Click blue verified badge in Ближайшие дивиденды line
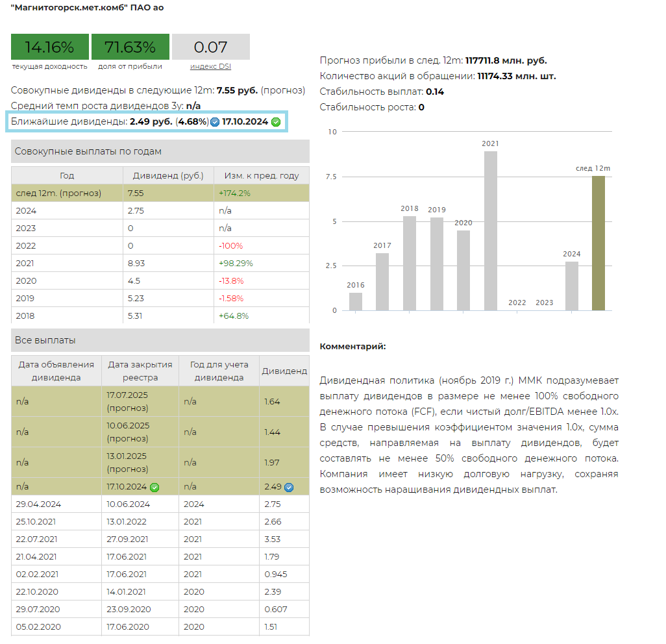 [x=215, y=122]
